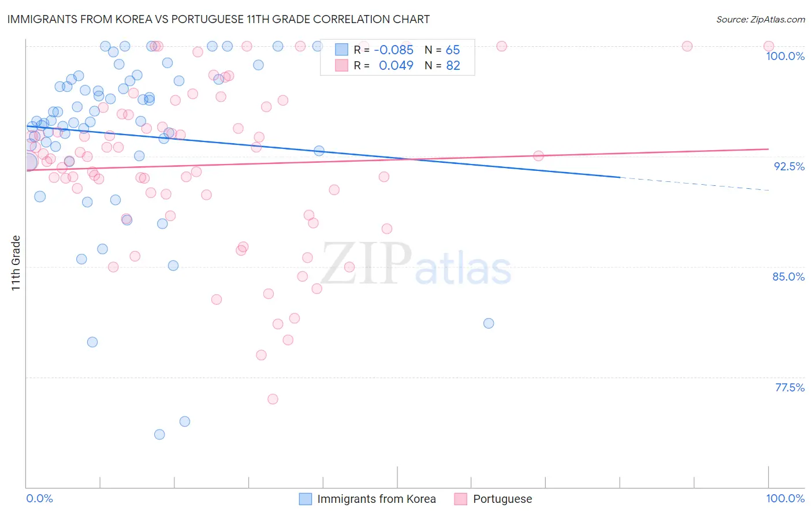Click the isolated blue point near 81%
Viewport: 812px width, 515px height.
point(489,323)
